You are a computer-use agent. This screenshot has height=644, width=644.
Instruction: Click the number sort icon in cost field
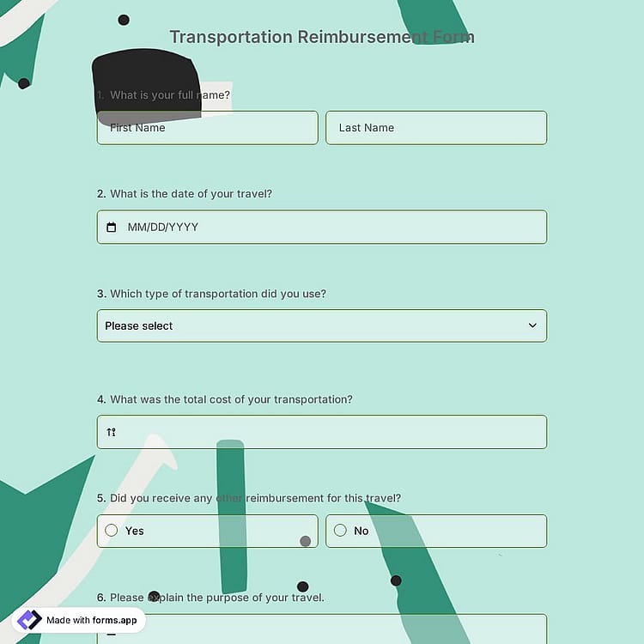112,432
